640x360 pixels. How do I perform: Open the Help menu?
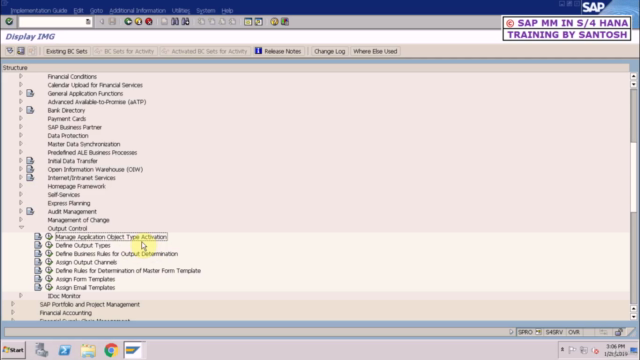coord(227,11)
